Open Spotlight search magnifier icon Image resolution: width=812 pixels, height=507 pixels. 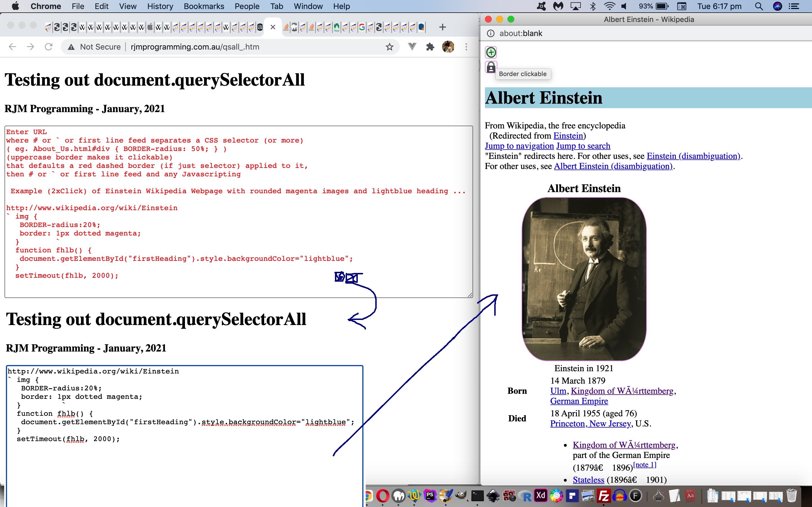coord(759,6)
